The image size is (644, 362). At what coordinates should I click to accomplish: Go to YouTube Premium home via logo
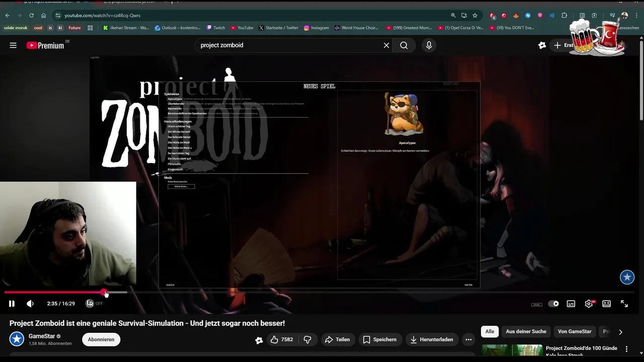45,45
